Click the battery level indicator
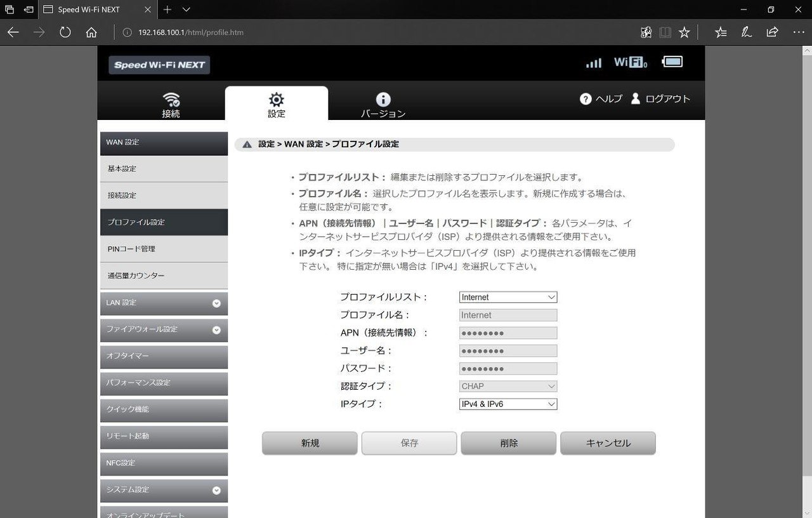This screenshot has width=812, height=518. [x=672, y=62]
